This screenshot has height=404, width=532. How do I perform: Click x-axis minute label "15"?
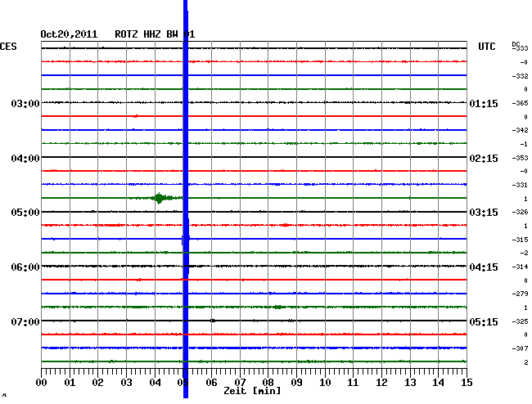click(467, 383)
